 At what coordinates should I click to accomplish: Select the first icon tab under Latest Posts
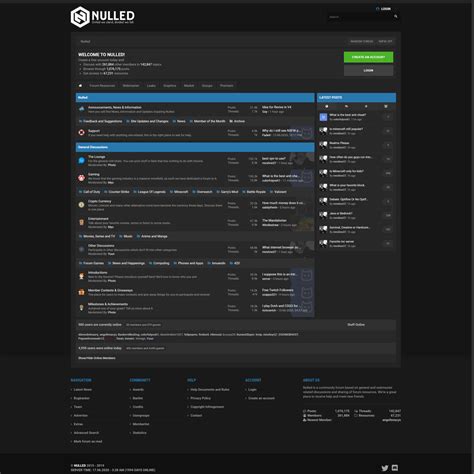tap(327, 106)
